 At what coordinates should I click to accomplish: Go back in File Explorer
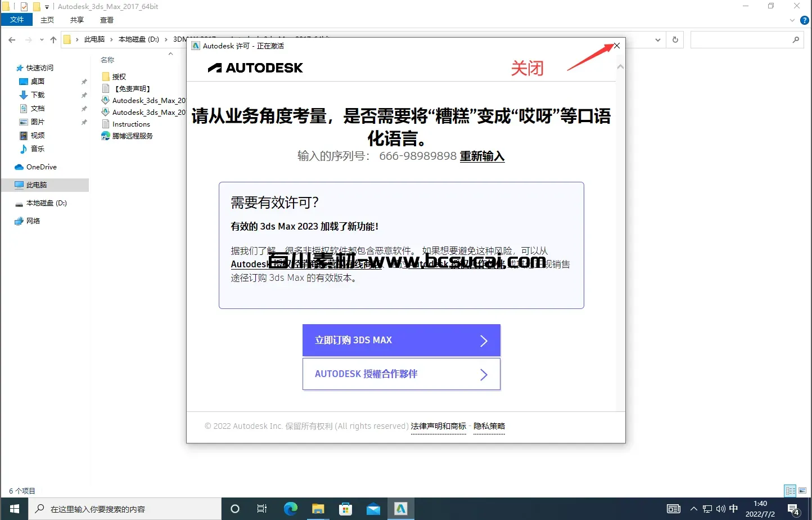(x=12, y=39)
